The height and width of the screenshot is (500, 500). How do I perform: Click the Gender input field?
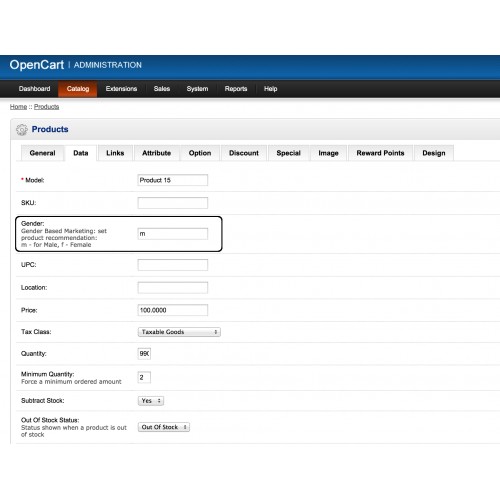tap(173, 234)
